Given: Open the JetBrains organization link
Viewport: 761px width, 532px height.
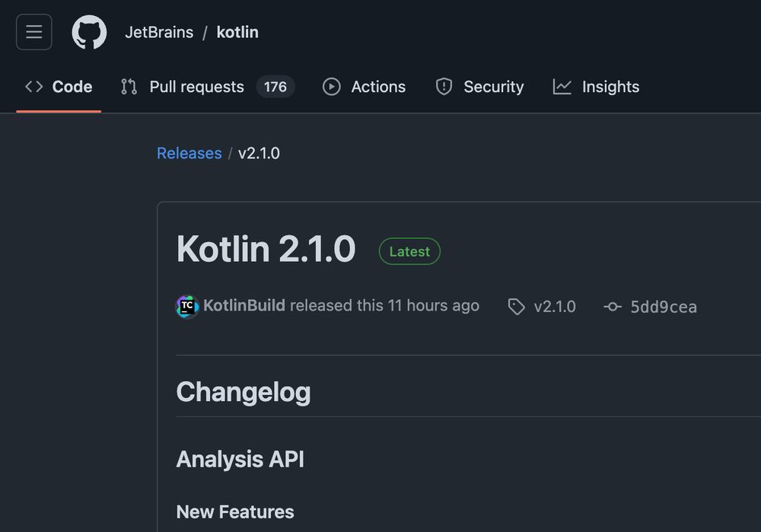Looking at the screenshot, I should [x=159, y=33].
